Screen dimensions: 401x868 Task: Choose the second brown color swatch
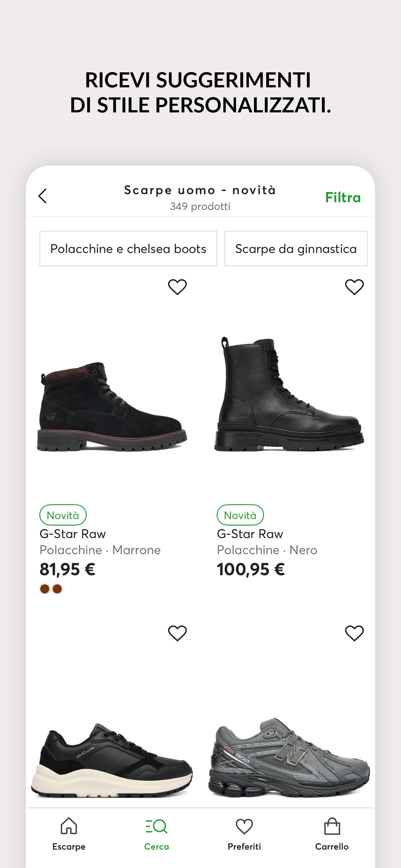[x=57, y=589]
